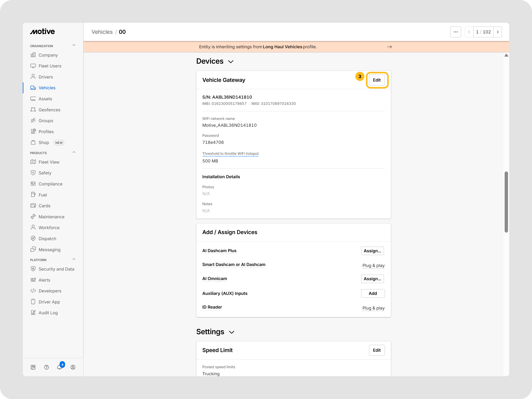Screen dimensions: 532x399
Task: Click the help question mark icon
Action: 46,367
